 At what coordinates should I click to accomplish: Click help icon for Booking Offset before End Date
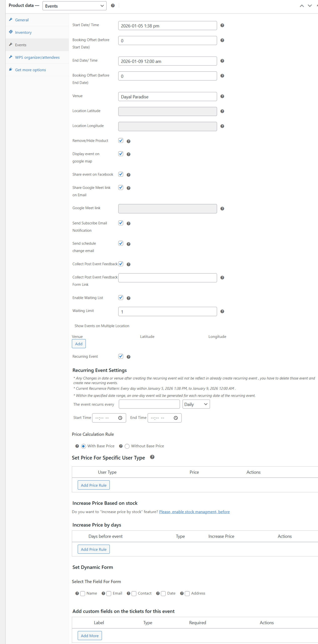(222, 76)
